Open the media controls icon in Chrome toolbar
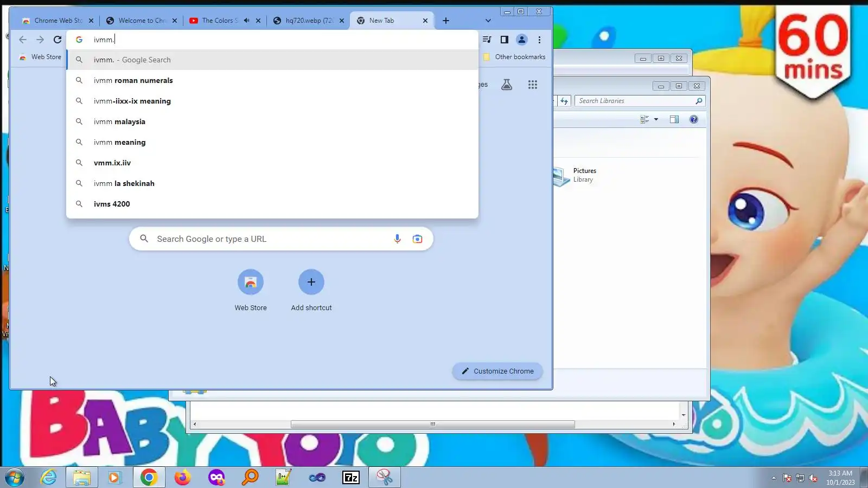 [487, 40]
